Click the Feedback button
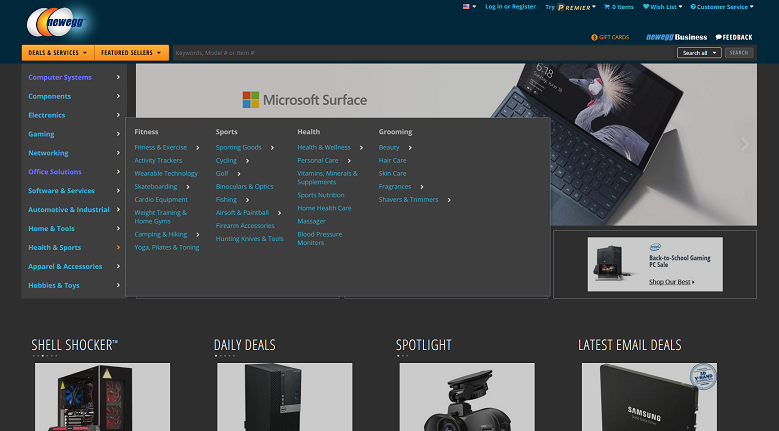This screenshot has width=779, height=431. pos(734,37)
